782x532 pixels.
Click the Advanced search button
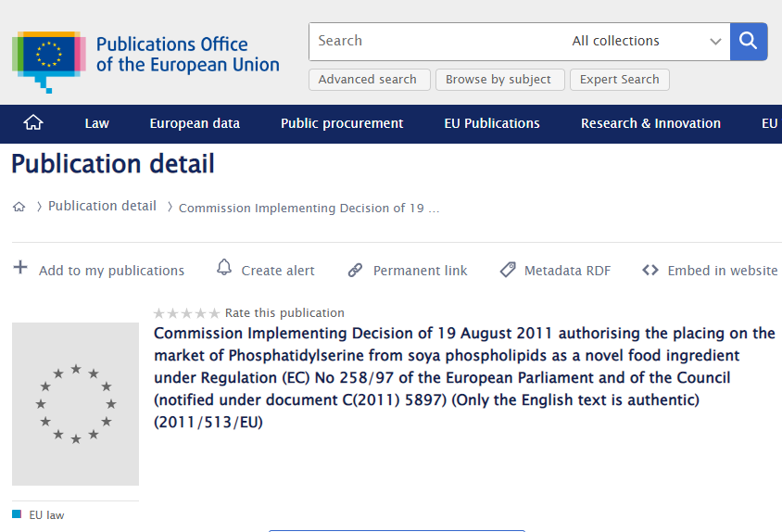coord(369,80)
